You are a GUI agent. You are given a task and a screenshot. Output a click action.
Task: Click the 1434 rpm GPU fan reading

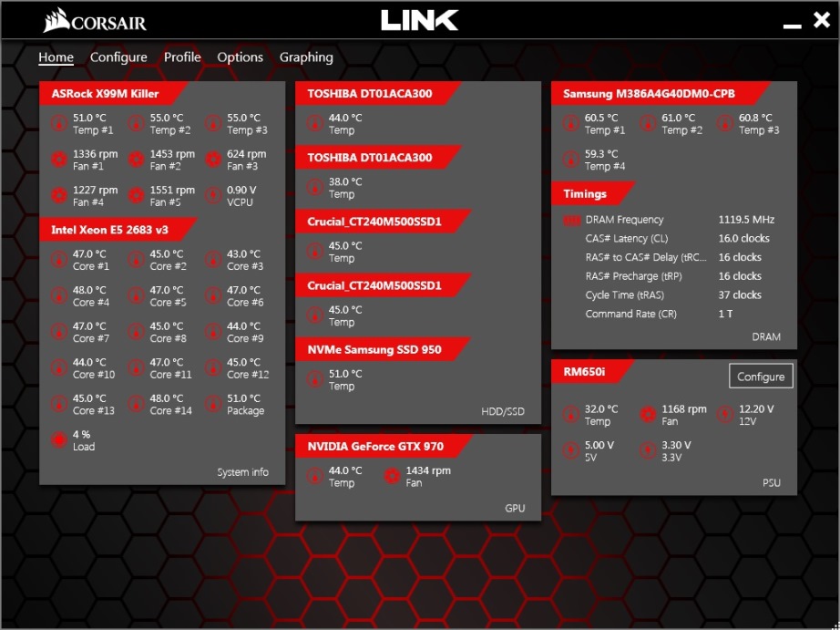428,470
